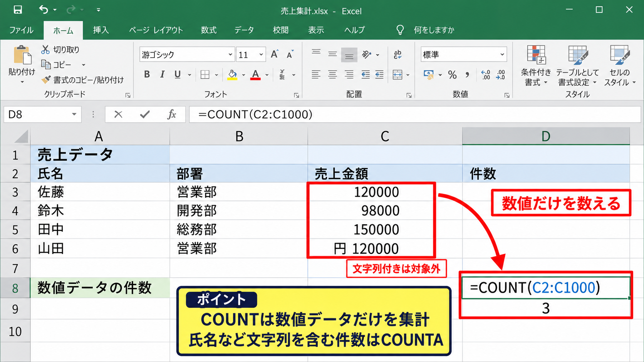
Task: Open the font color picker arrow
Action: (x=267, y=75)
